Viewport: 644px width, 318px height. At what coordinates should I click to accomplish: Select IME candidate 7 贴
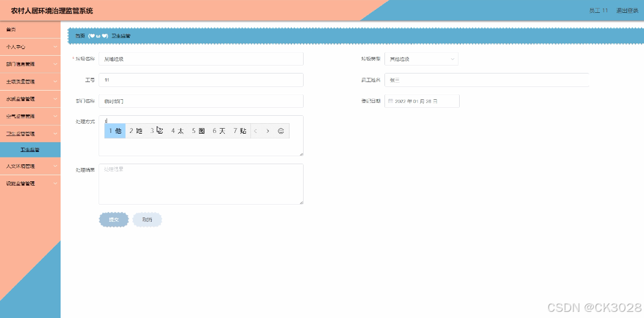240,131
